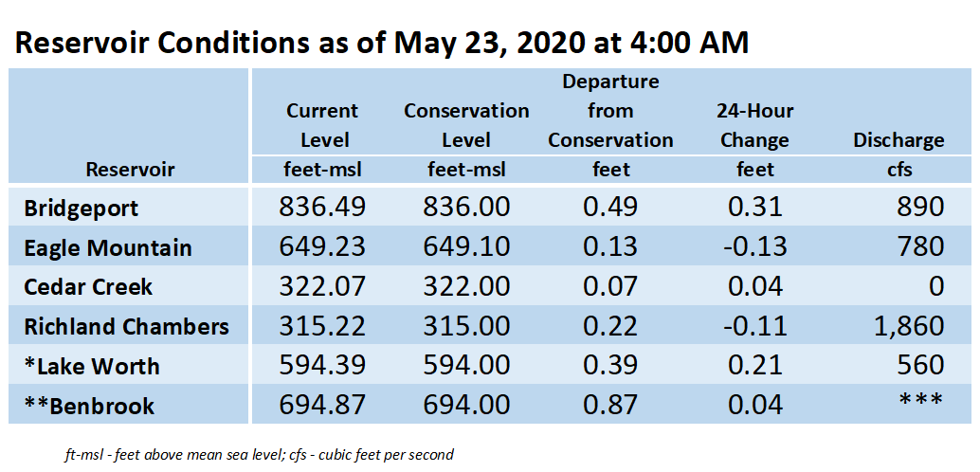
Task: Click the 24-Hour Change column header
Action: (755, 125)
